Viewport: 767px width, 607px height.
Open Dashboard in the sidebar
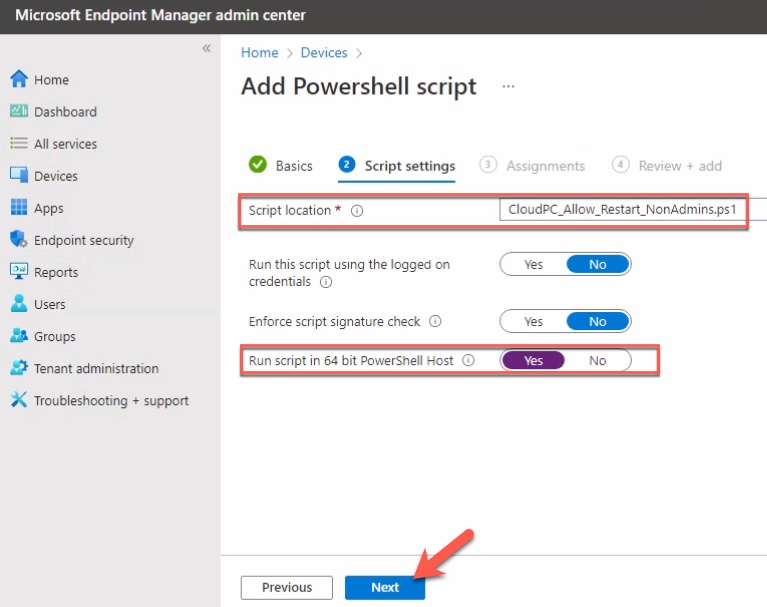pyautogui.click(x=65, y=112)
